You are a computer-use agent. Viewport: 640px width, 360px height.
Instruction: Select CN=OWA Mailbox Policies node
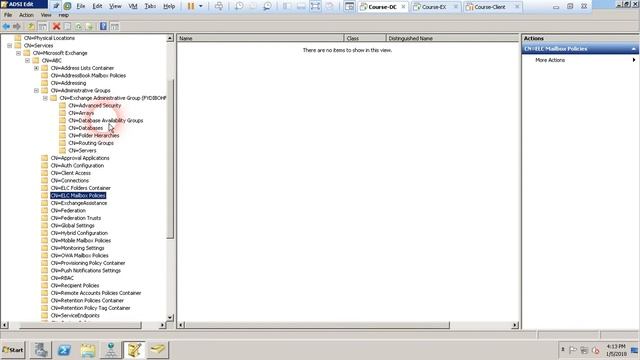(x=79, y=256)
